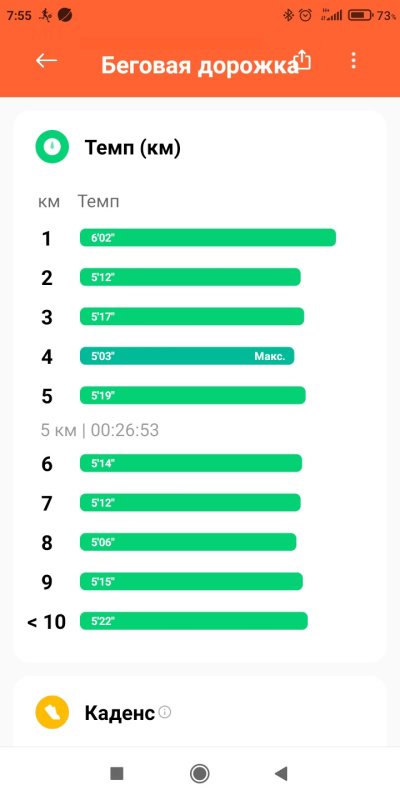The height and width of the screenshot is (800, 400).
Task: Tap the Android recent apps square
Action: [116, 773]
